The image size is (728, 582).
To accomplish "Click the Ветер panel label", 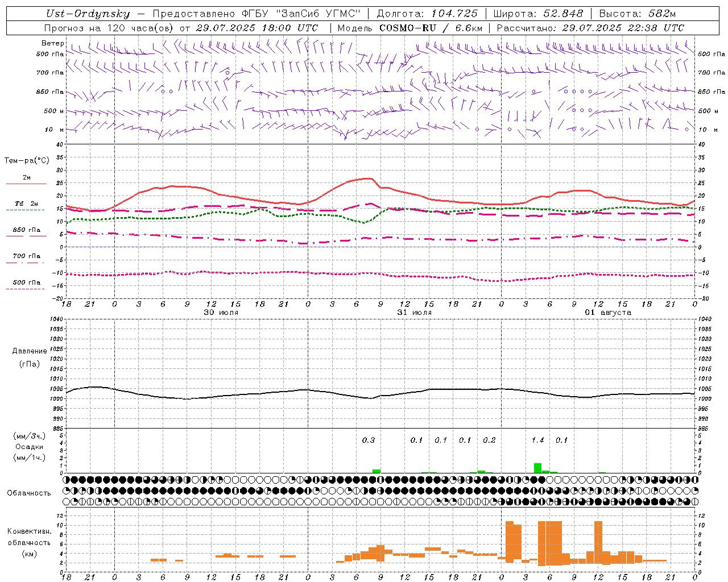I will 53,43.
